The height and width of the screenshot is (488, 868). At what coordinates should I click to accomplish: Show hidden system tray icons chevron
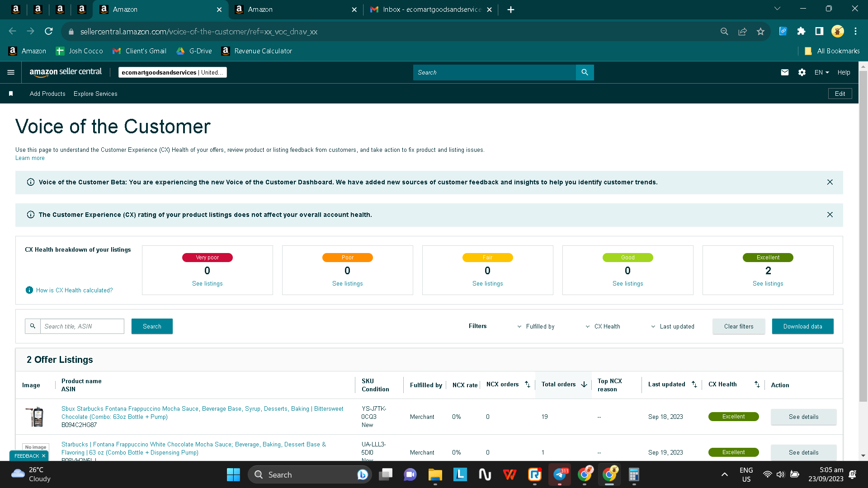click(x=724, y=474)
